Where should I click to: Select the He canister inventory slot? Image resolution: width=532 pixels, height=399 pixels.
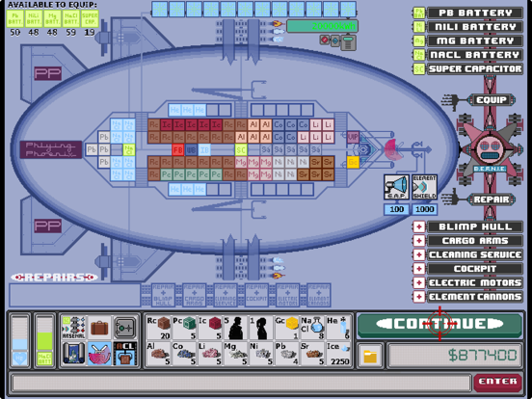(338, 328)
